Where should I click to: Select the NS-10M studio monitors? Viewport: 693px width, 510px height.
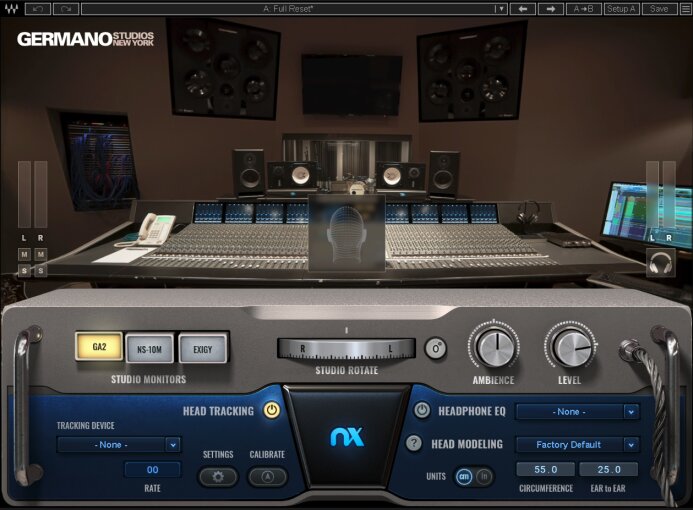149,349
